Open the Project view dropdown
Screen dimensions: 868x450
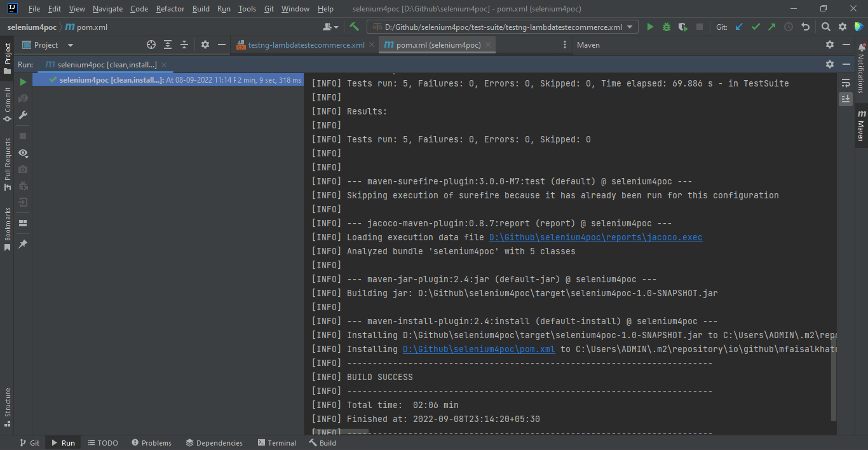(48, 44)
